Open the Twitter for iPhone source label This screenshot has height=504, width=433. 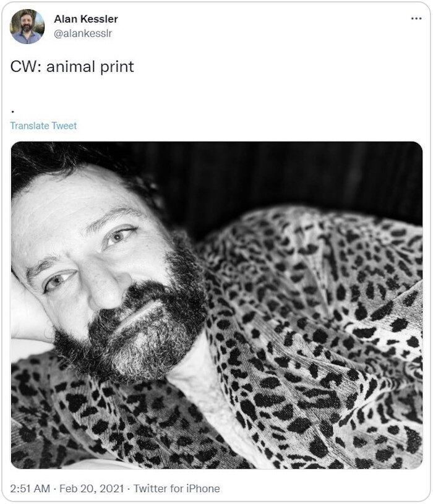pos(177,489)
